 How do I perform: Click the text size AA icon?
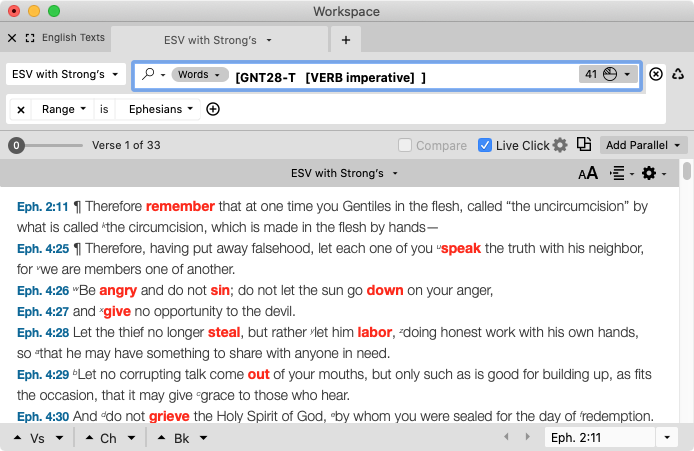pyautogui.click(x=588, y=173)
